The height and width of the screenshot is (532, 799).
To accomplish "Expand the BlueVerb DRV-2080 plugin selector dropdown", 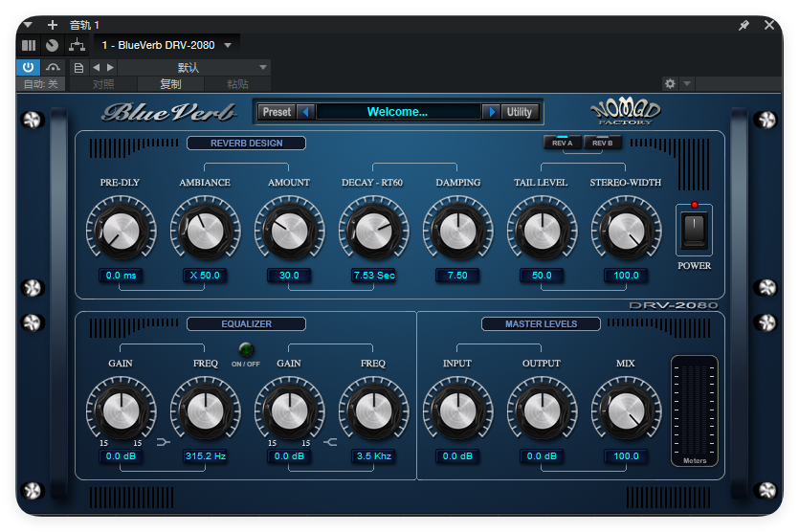I will pyautogui.click(x=228, y=45).
